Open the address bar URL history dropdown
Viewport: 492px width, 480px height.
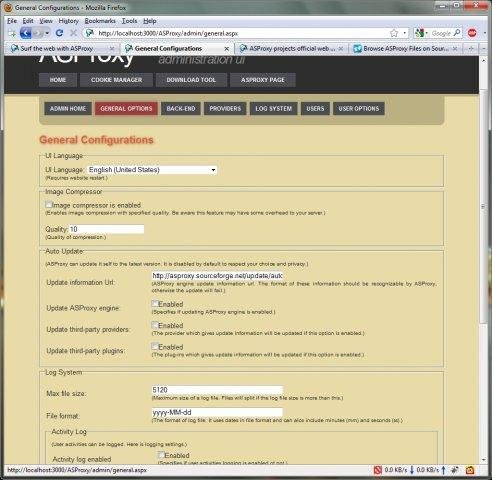pyautogui.click(x=405, y=33)
